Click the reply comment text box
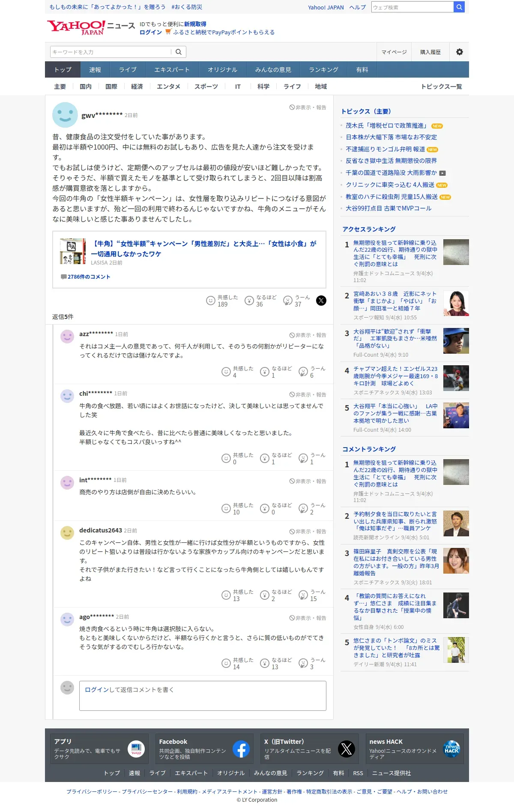The width and height of the screenshot is (514, 812). tap(203, 696)
